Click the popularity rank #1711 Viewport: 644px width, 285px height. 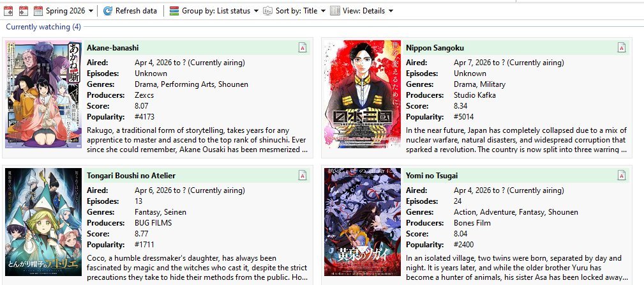(x=145, y=245)
